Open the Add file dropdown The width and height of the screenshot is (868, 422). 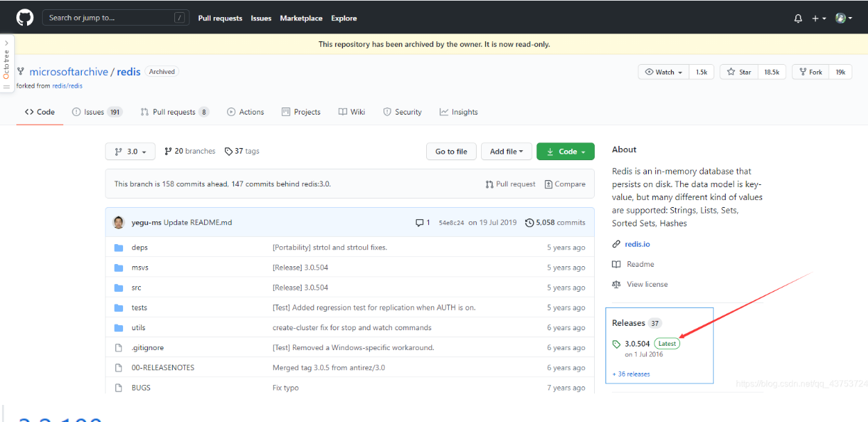pyautogui.click(x=506, y=152)
